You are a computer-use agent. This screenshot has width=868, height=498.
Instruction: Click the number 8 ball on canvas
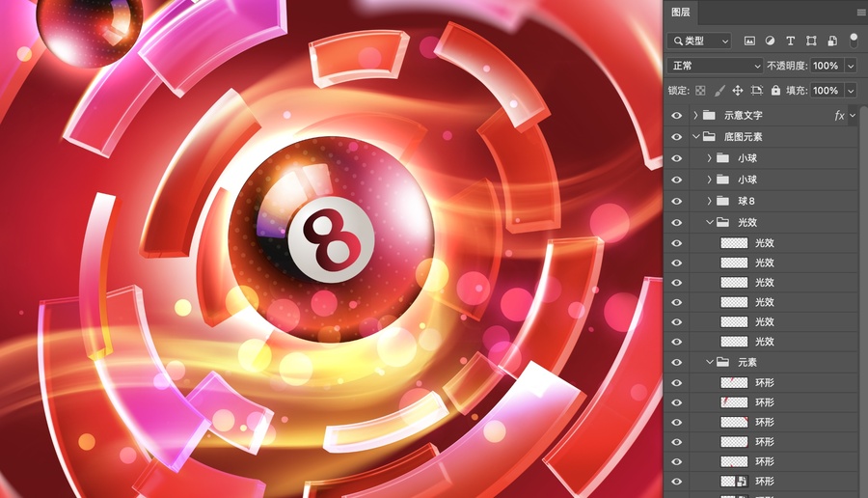click(331, 239)
